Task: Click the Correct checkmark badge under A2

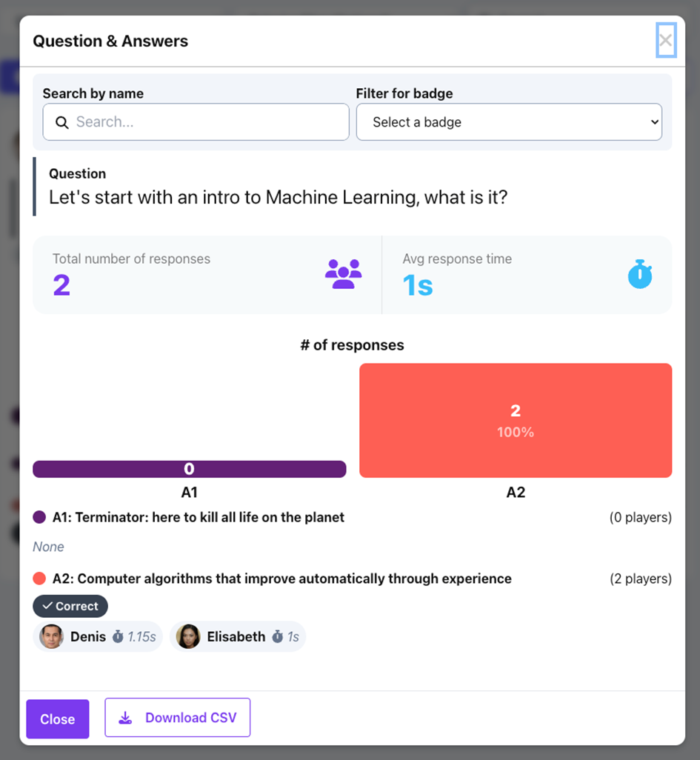Action: [x=70, y=606]
